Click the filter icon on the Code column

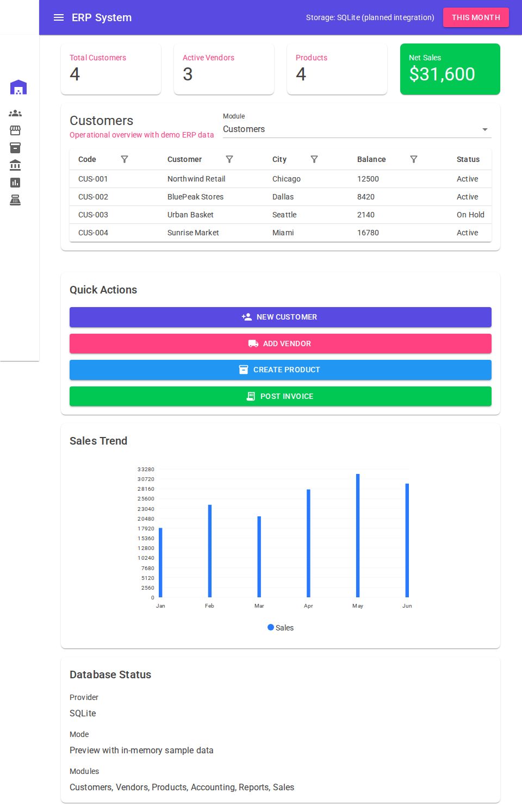[x=125, y=159]
